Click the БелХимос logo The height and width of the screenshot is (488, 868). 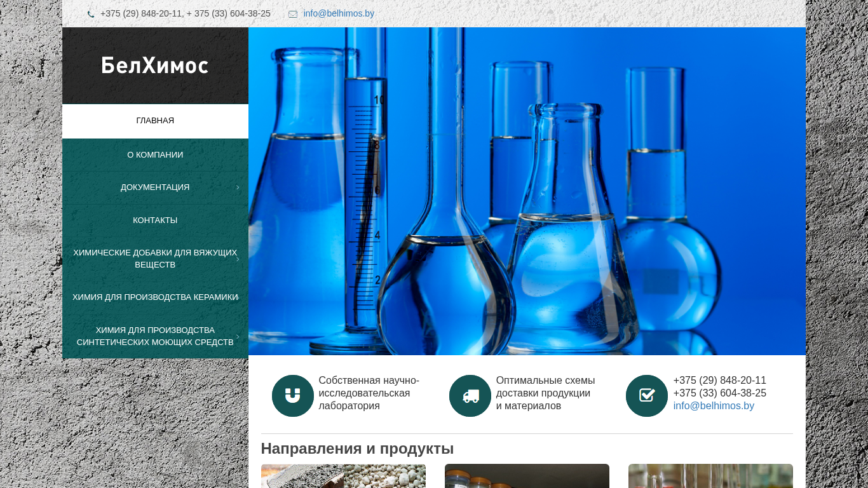click(x=155, y=65)
